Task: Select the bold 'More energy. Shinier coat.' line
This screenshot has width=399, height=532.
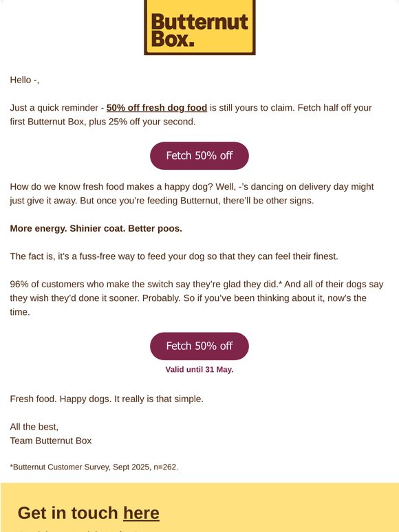Action: click(x=96, y=228)
